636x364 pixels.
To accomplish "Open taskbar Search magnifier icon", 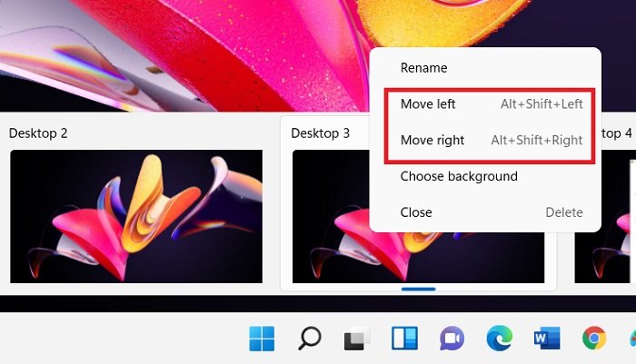I will [310, 339].
